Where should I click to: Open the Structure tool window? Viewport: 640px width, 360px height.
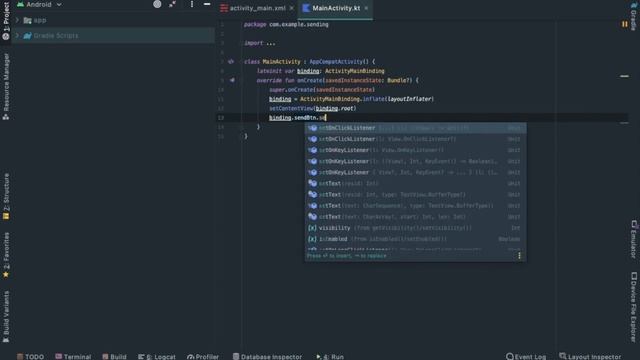point(6,197)
